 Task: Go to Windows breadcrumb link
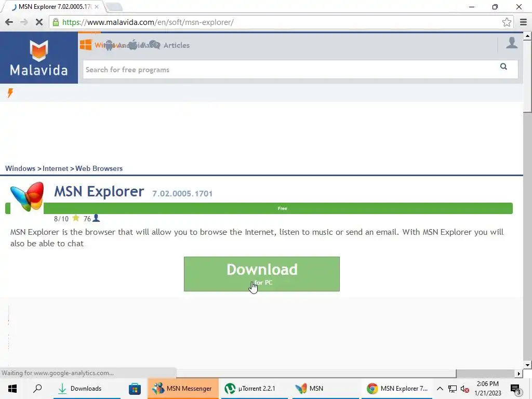pos(20,169)
